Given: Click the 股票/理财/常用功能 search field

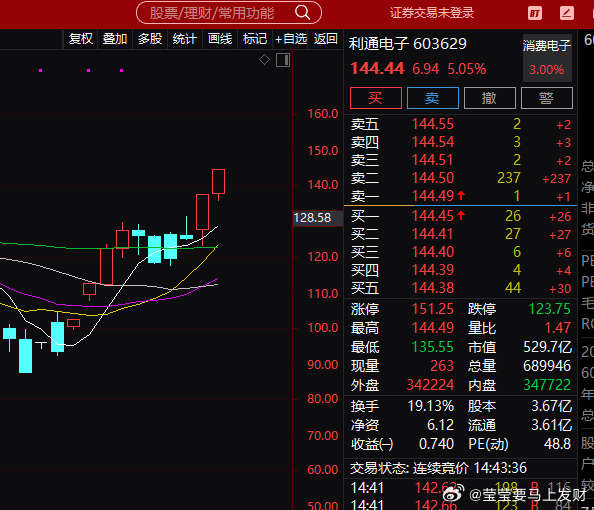Looking at the screenshot, I should (x=229, y=13).
